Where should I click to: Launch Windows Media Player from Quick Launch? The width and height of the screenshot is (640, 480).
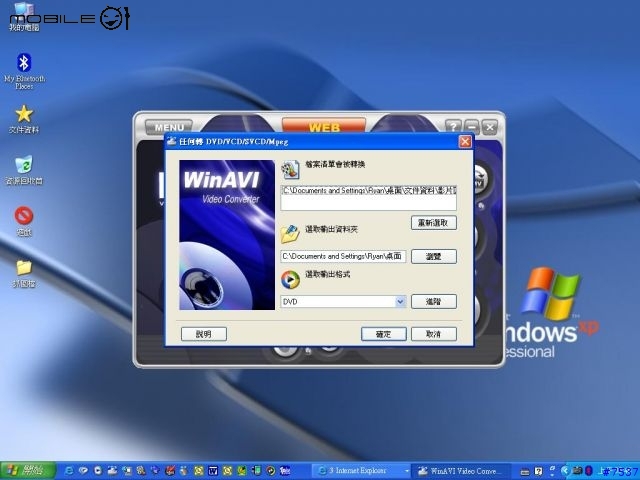pyautogui.click(x=270, y=471)
